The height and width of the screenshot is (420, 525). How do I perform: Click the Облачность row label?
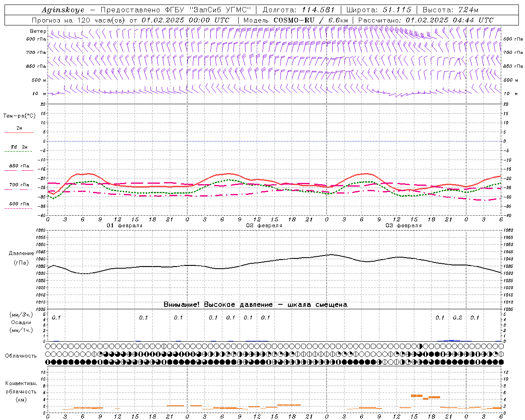(x=21, y=356)
